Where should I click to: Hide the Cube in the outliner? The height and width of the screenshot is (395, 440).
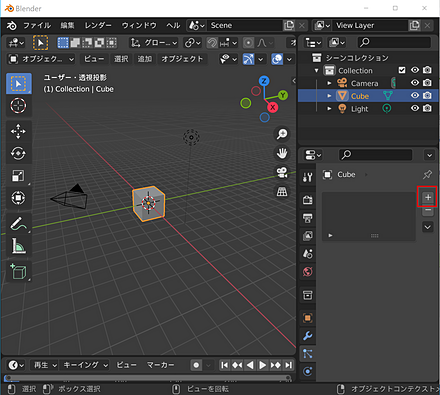tap(415, 96)
